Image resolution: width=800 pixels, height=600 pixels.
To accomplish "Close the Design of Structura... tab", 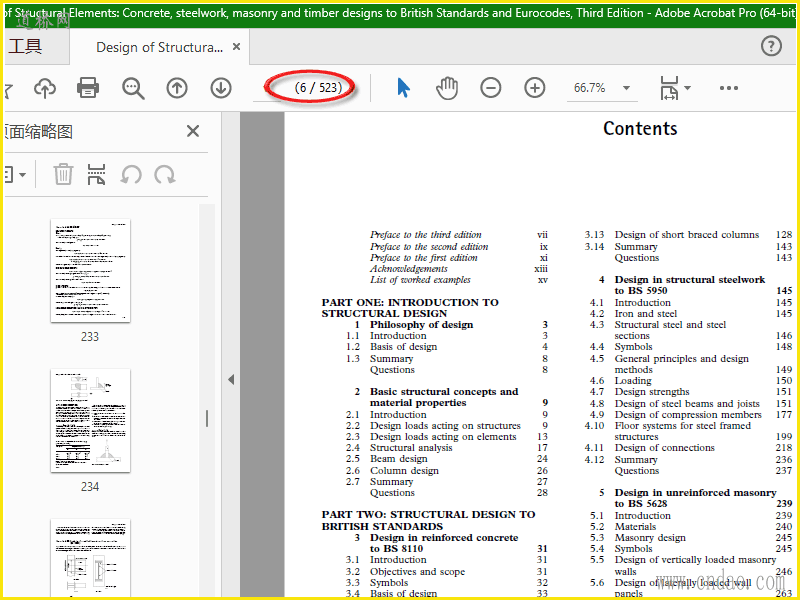I will tap(236, 46).
